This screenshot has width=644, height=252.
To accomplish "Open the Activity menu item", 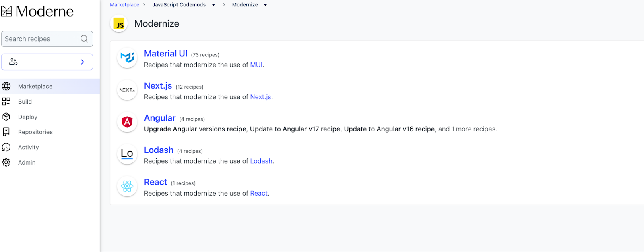I will pyautogui.click(x=50, y=147).
